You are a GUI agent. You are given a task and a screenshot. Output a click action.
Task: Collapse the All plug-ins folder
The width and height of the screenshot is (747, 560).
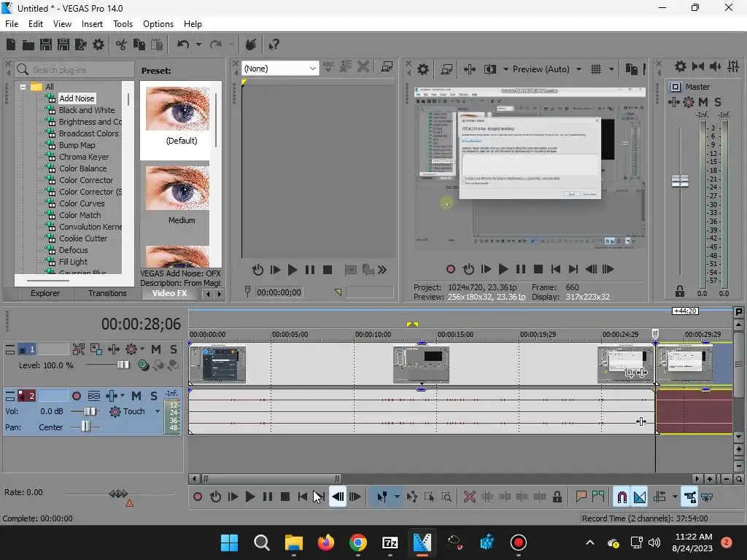23,87
